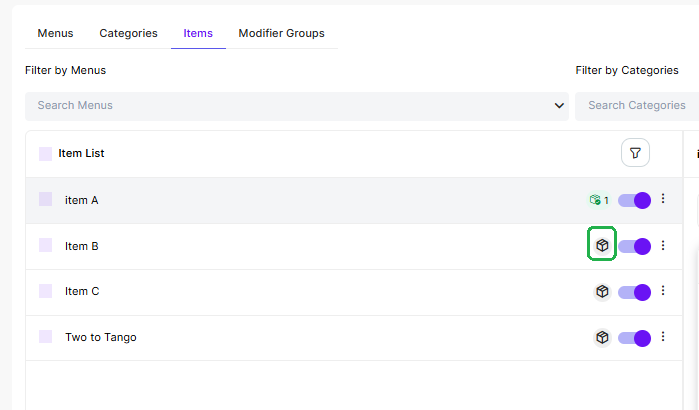Click the package icon for Item B
Viewport: 699px width, 410px height.
click(602, 245)
